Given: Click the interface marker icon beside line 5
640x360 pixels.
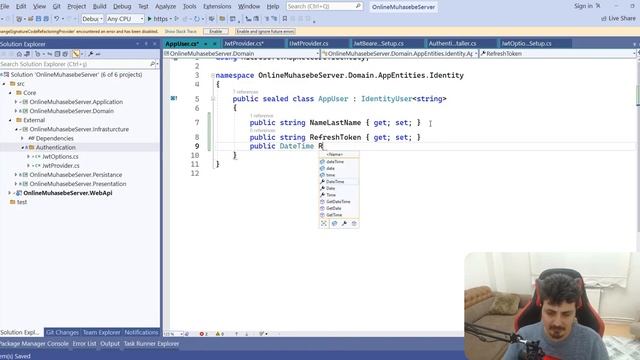Looking at the screenshot, I should click(174, 98).
